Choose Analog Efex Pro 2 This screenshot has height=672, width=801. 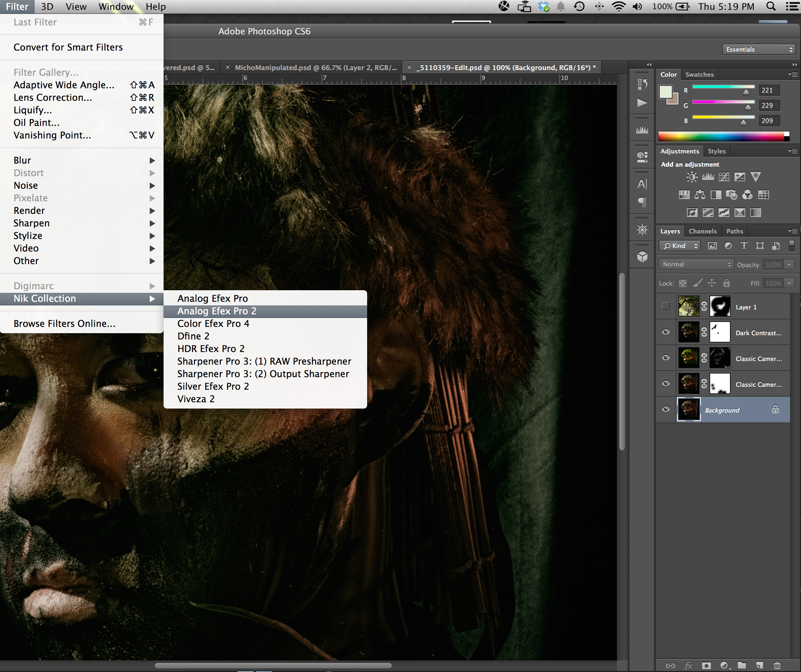265,311
